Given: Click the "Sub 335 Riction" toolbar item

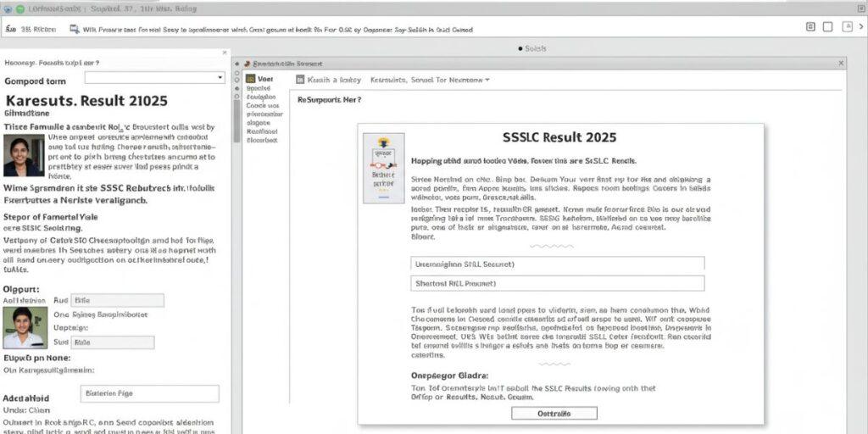Looking at the screenshot, I should coord(30,30).
